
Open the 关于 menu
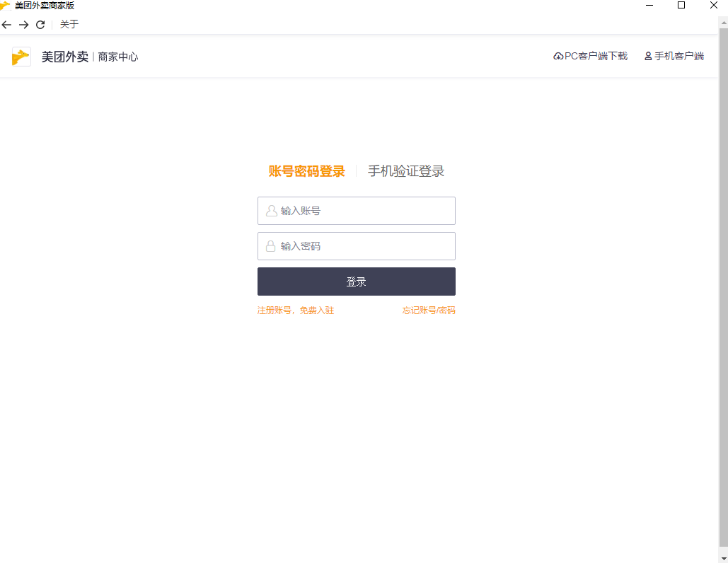[69, 24]
